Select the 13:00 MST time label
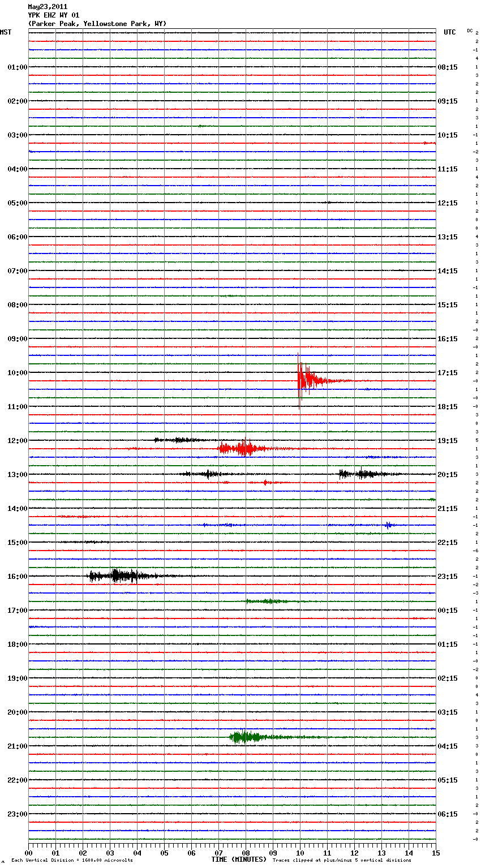The width and height of the screenshot is (481, 868). coord(18,475)
